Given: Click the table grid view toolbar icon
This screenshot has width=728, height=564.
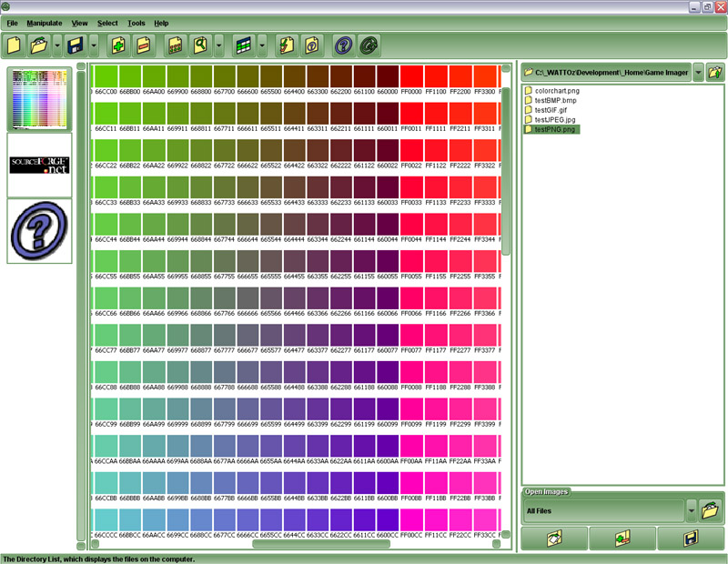Looking at the screenshot, I should (x=243, y=44).
